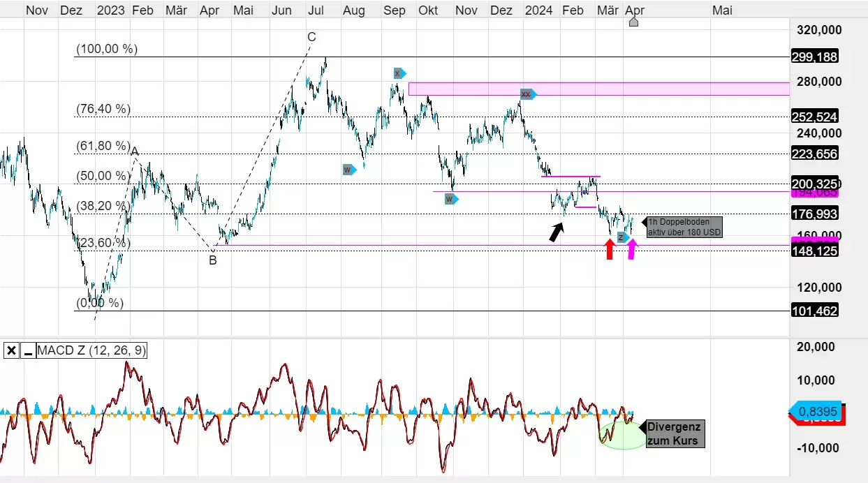Select the lower "w" wave marker near Oktober
This screenshot has height=483, width=868.
coord(449,199)
